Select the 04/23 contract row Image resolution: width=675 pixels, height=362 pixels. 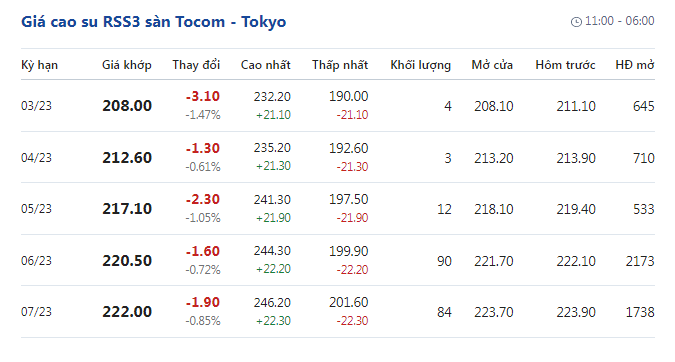[x=338, y=157]
